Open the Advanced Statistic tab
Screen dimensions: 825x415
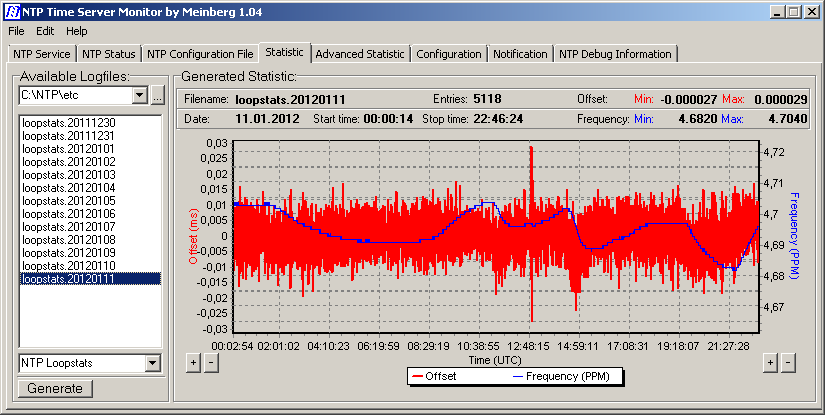(360, 54)
